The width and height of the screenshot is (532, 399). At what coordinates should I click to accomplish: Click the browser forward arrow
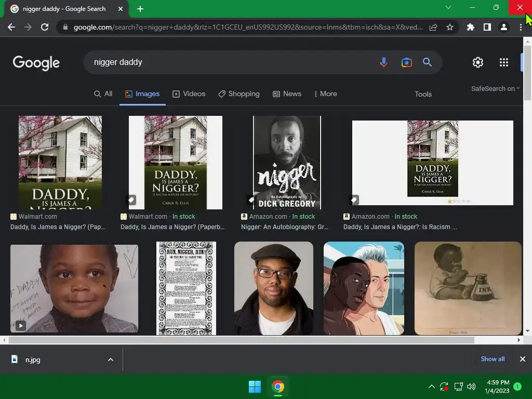point(28,27)
